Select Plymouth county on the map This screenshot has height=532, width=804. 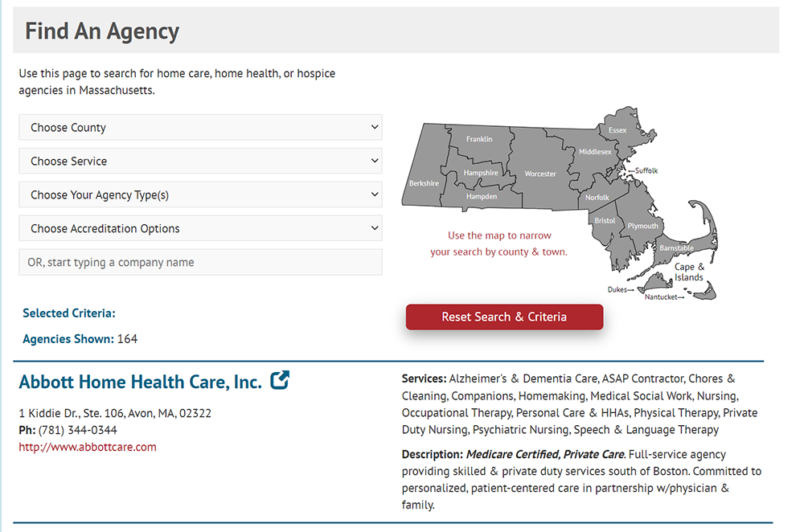pos(643,226)
